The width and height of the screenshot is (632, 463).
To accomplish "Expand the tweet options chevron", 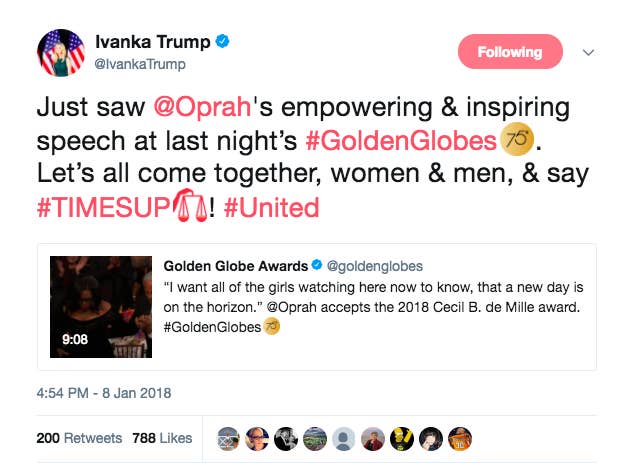I will pos(588,52).
